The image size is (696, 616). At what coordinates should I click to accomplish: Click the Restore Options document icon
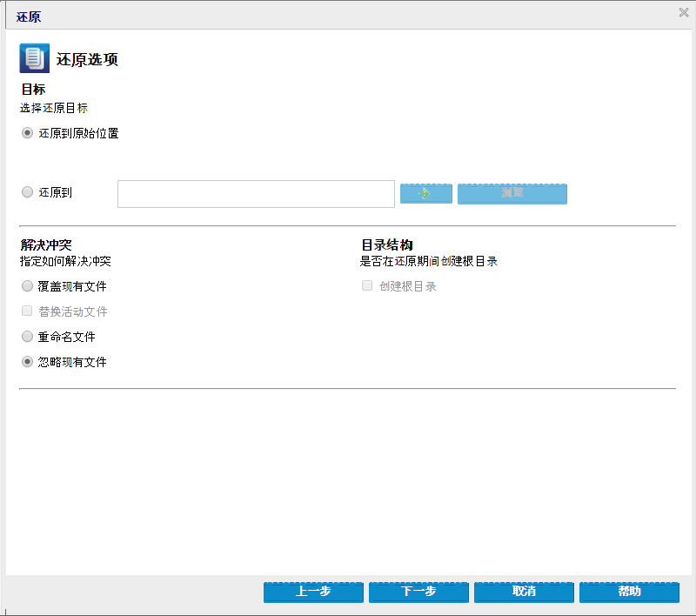(34, 59)
